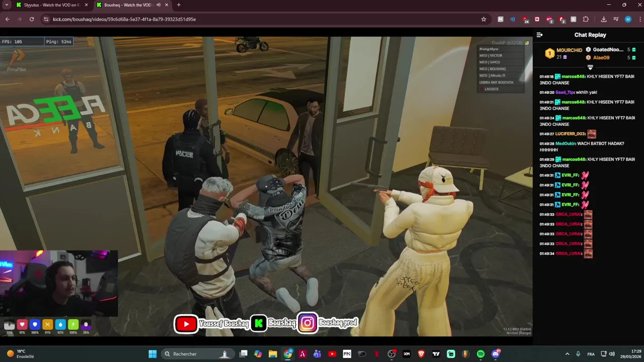The height and width of the screenshot is (362, 644).
Task: Expand the gift leaderboard arrow
Action: pos(590,67)
